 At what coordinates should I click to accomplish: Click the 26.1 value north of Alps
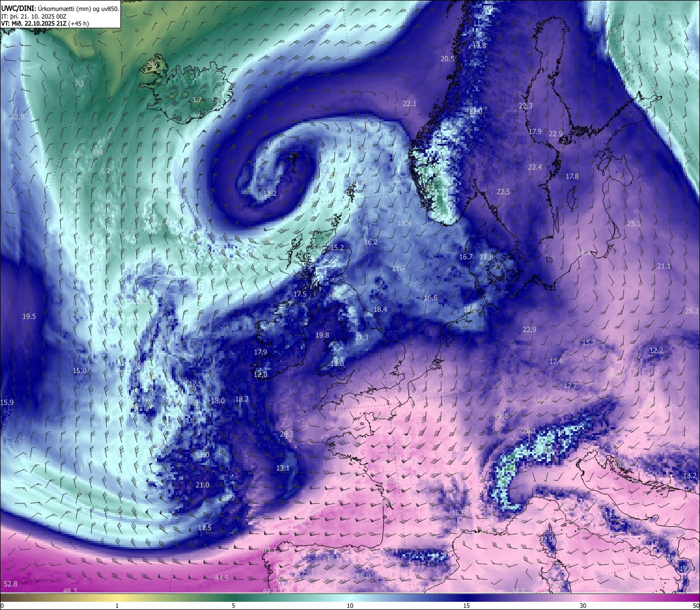[x=529, y=431]
